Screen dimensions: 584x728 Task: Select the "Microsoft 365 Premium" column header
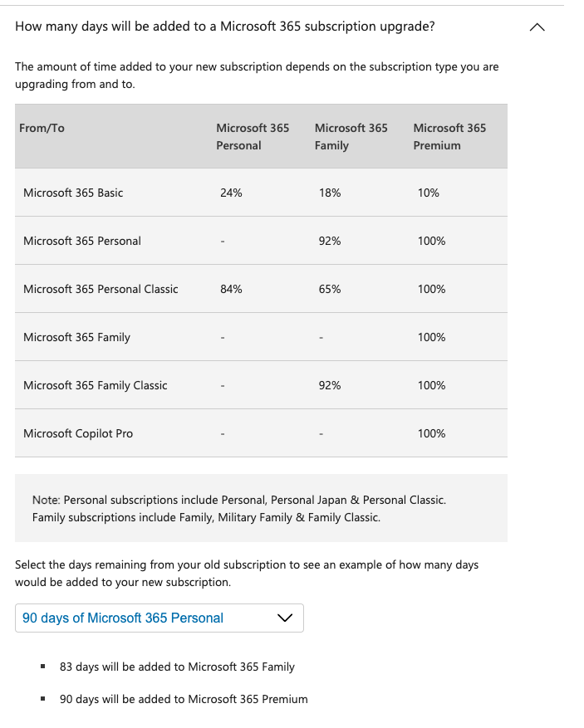click(x=449, y=136)
